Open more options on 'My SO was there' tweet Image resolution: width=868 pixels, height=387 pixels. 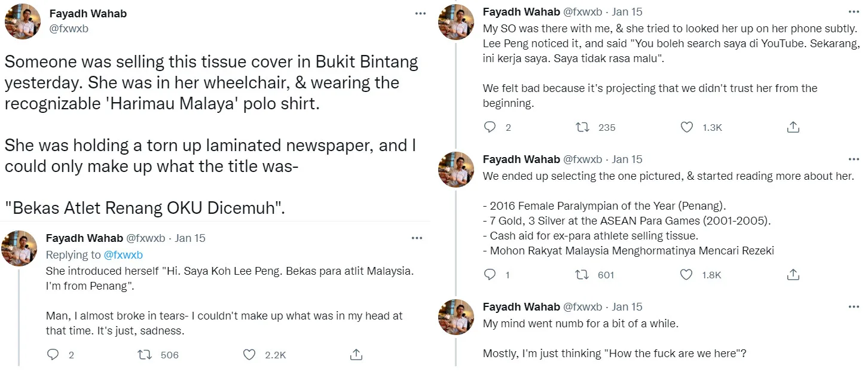point(853,11)
